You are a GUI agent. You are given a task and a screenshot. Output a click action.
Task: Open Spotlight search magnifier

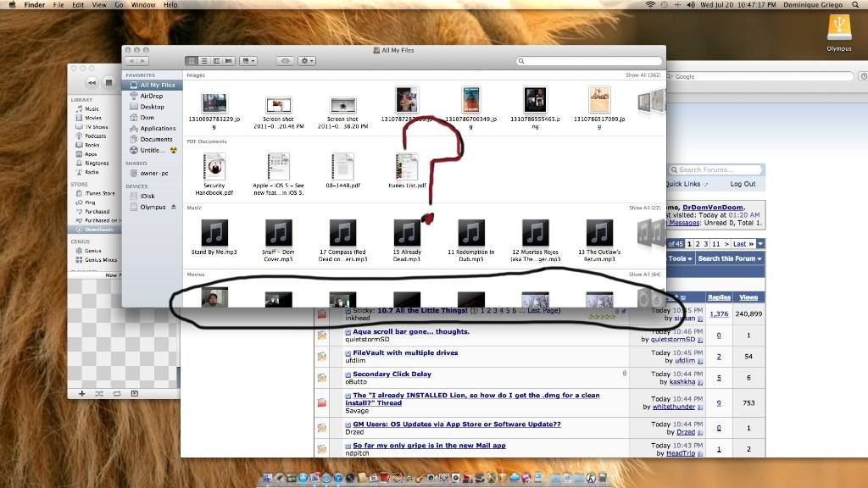[x=855, y=4]
